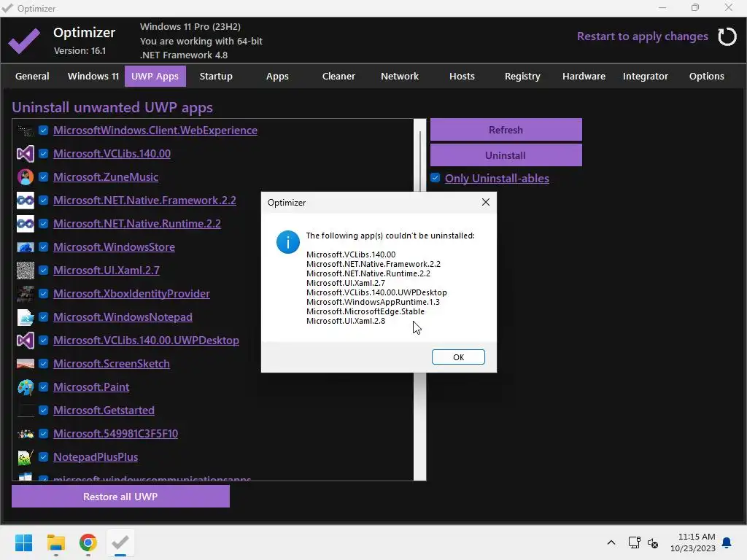Click the Microsoft.Paint palette icon
This screenshot has width=747, height=560.
point(26,387)
